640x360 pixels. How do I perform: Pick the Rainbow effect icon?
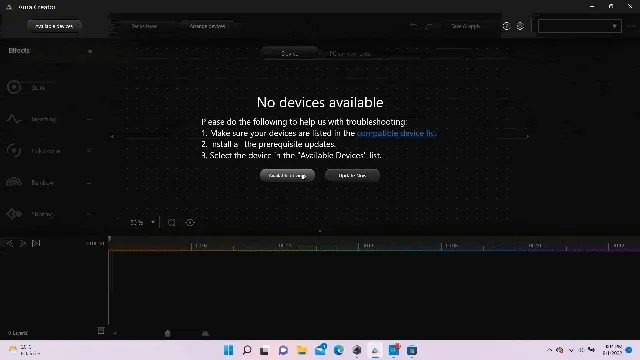pyautogui.click(x=14, y=182)
